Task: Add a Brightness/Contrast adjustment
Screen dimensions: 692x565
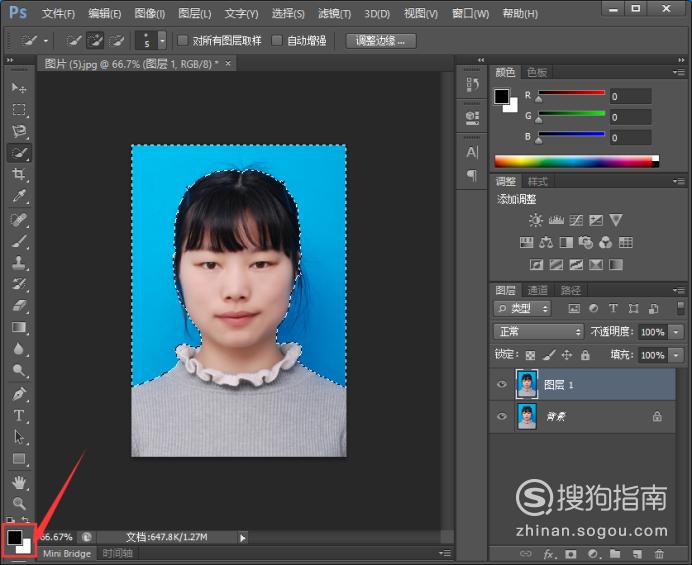Action: coord(536,220)
